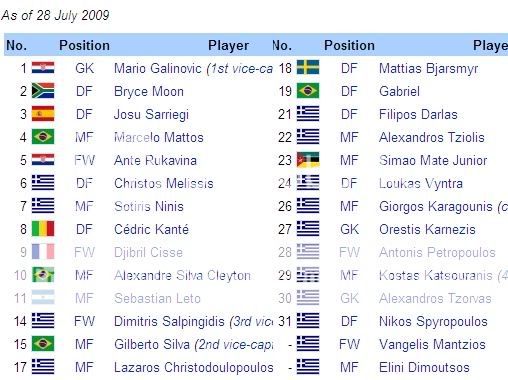Open Nikos Spyropoulos player page

433,322
